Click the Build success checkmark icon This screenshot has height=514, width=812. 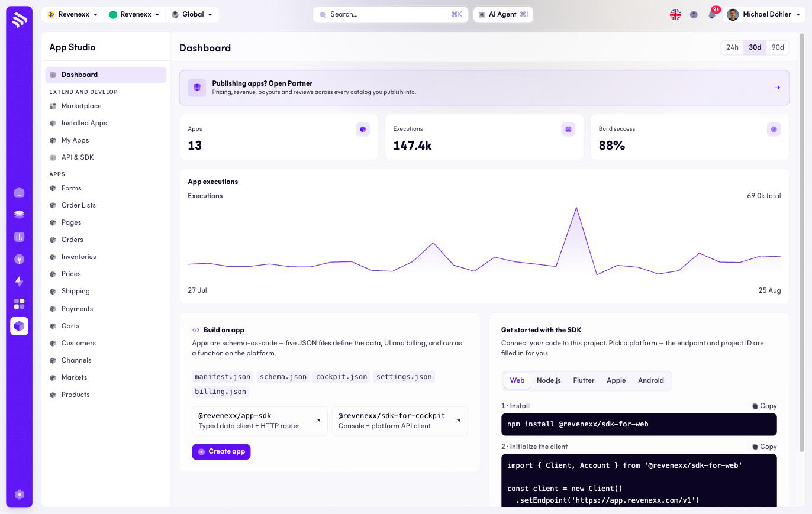[x=774, y=130]
